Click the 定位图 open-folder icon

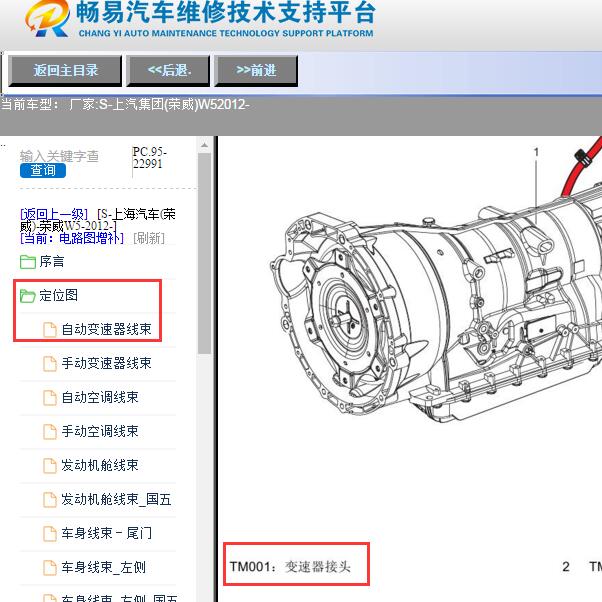pos(28,296)
